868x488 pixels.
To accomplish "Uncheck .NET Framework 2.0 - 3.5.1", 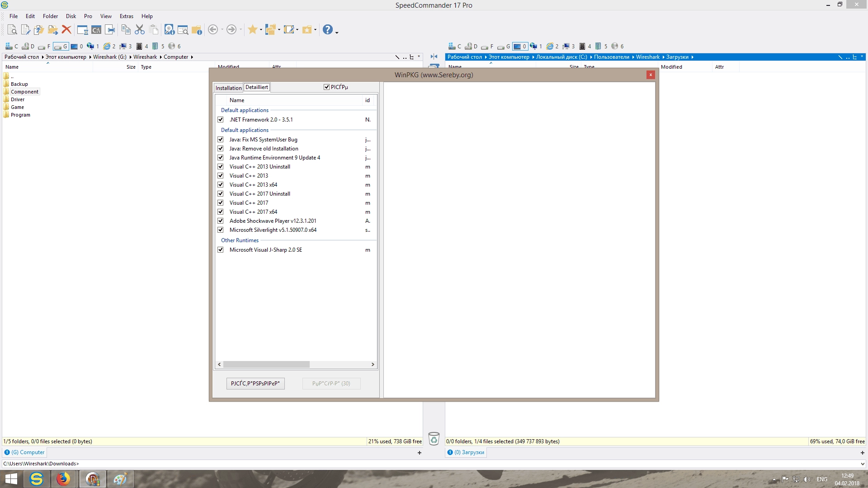I will (x=221, y=120).
